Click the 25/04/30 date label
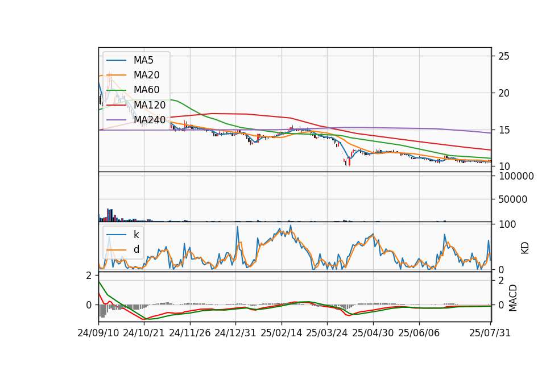The image size is (546, 392). click(373, 333)
